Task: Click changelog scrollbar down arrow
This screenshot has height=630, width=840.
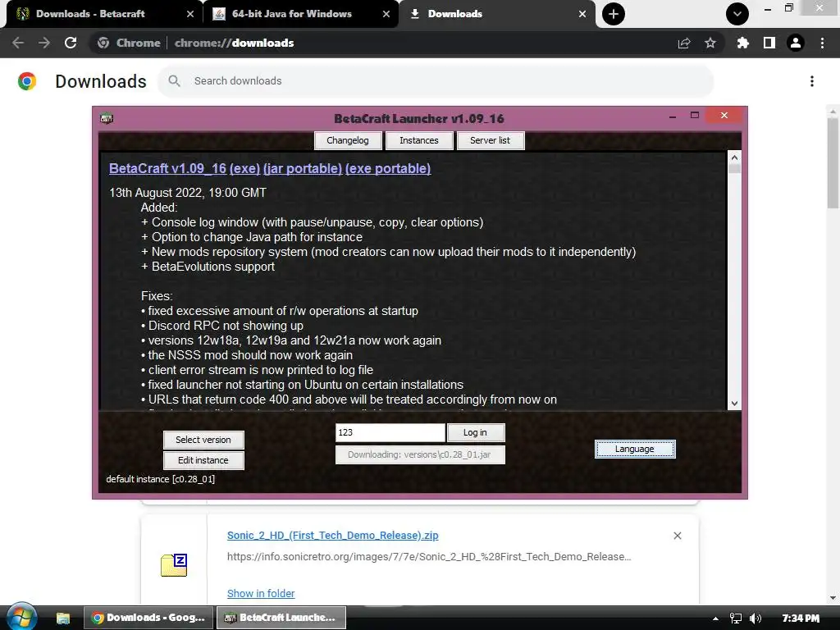Action: tap(734, 404)
